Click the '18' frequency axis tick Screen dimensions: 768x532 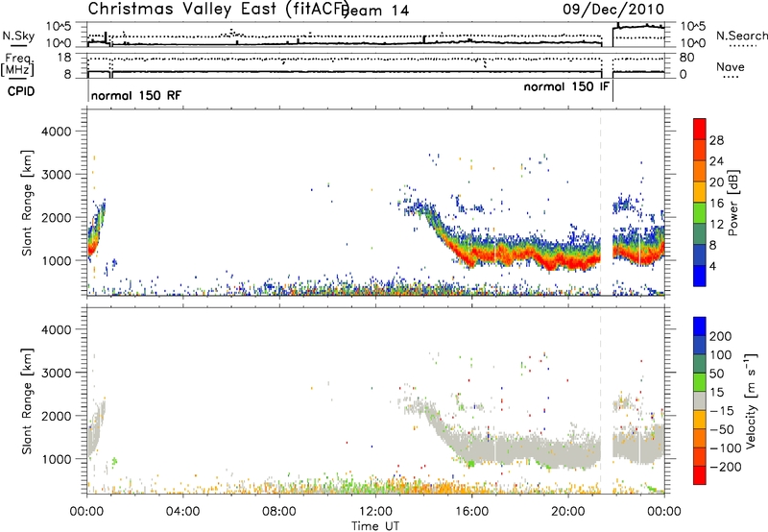[64, 58]
